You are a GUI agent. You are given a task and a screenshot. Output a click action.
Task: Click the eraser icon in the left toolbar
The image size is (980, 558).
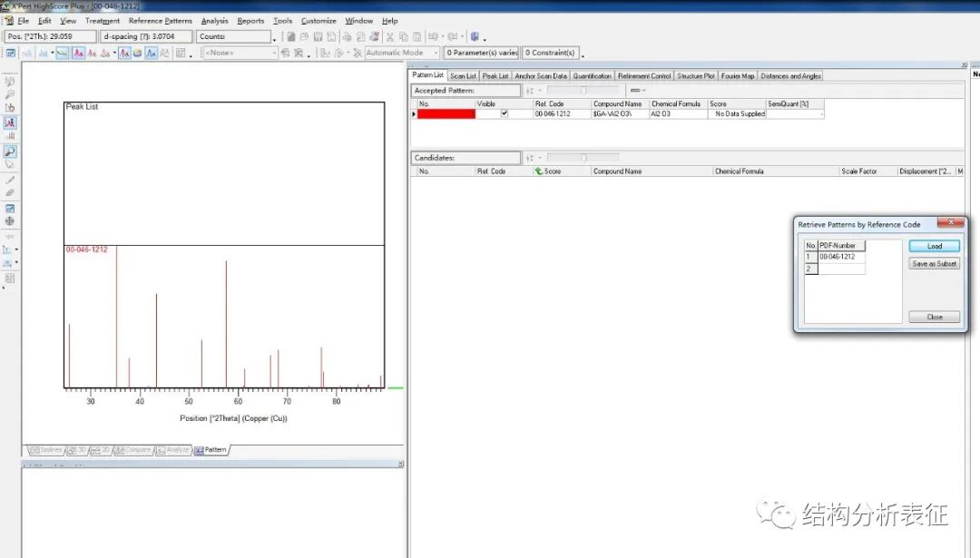pyautogui.click(x=10, y=193)
